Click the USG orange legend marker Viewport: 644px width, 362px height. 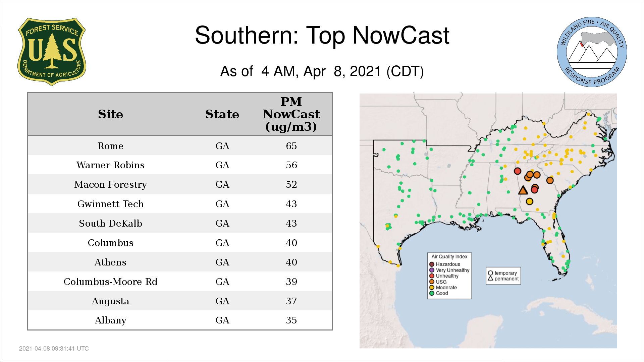(432, 282)
